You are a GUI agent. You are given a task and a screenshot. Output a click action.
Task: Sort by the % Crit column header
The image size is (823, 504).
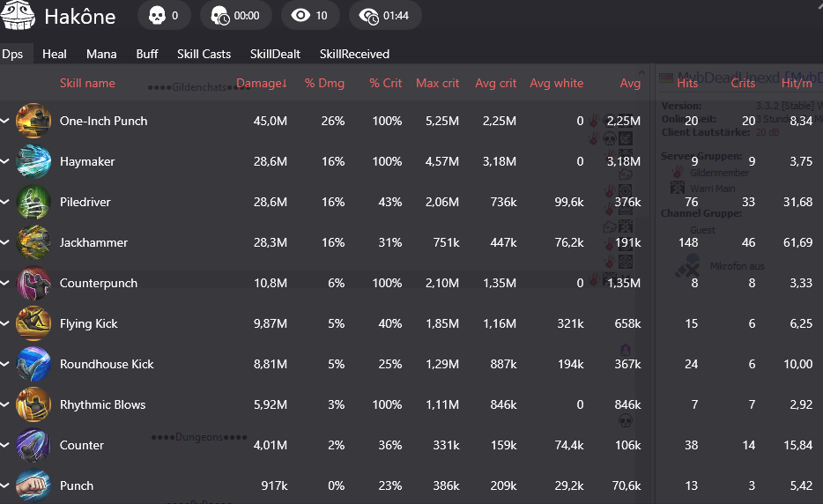point(385,84)
